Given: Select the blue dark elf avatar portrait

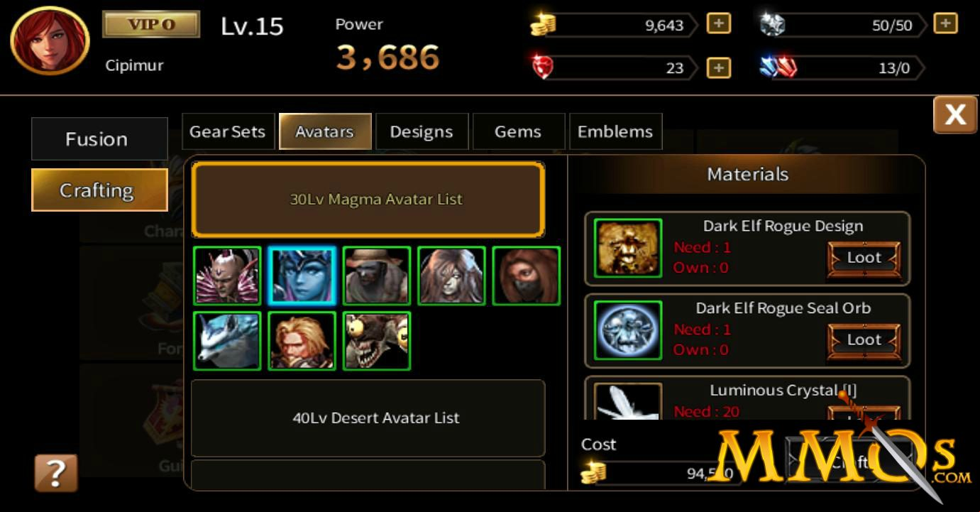Looking at the screenshot, I should click(x=302, y=276).
